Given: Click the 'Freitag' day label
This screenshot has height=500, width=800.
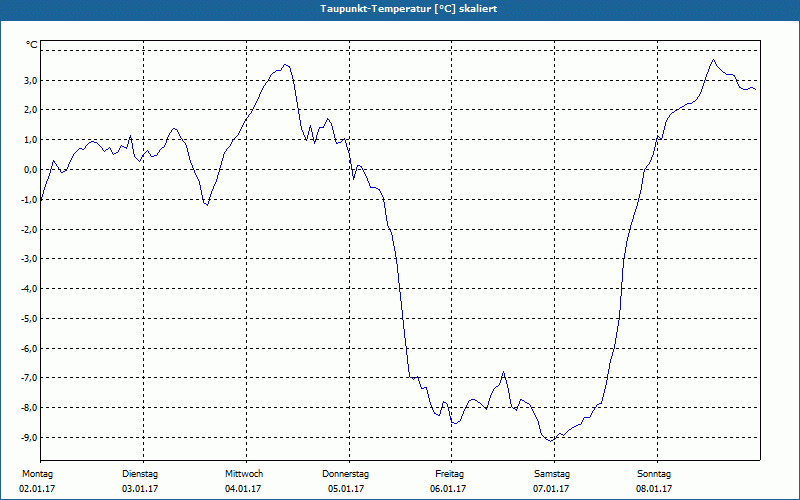Looking at the screenshot, I should tap(449, 474).
